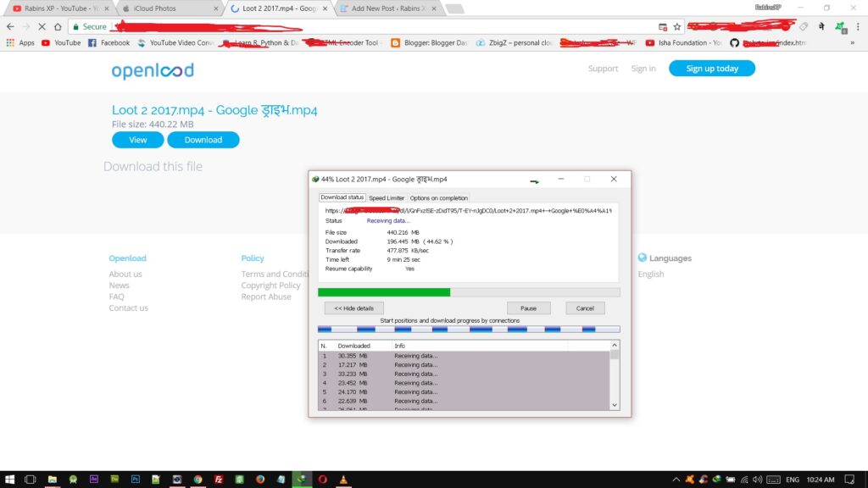
Task: Launch VLC media player from the taskbar
Action: 342,479
